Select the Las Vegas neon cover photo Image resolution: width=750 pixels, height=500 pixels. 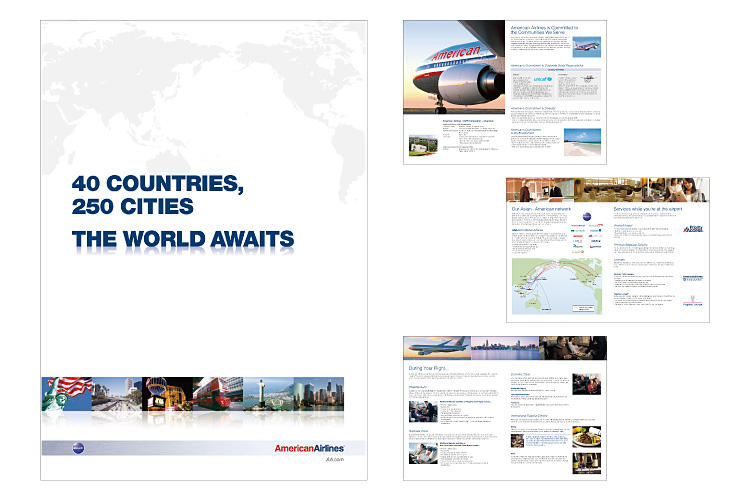167,394
